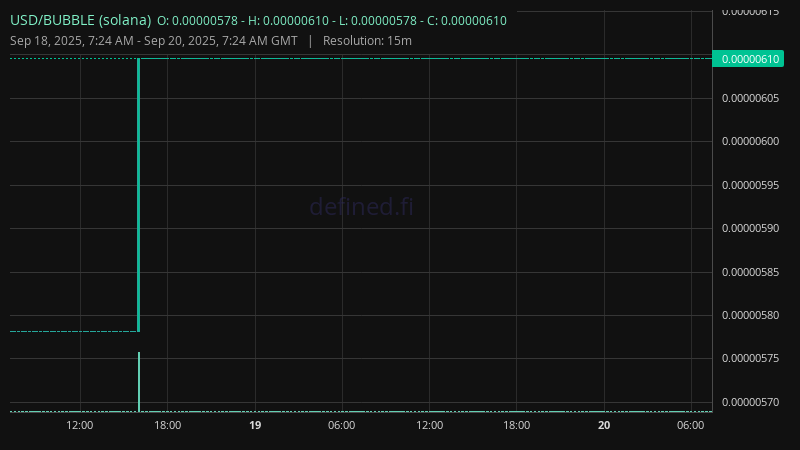Click the 0.00000605 price axis label
This screenshot has height=450, width=800.
(x=751, y=98)
